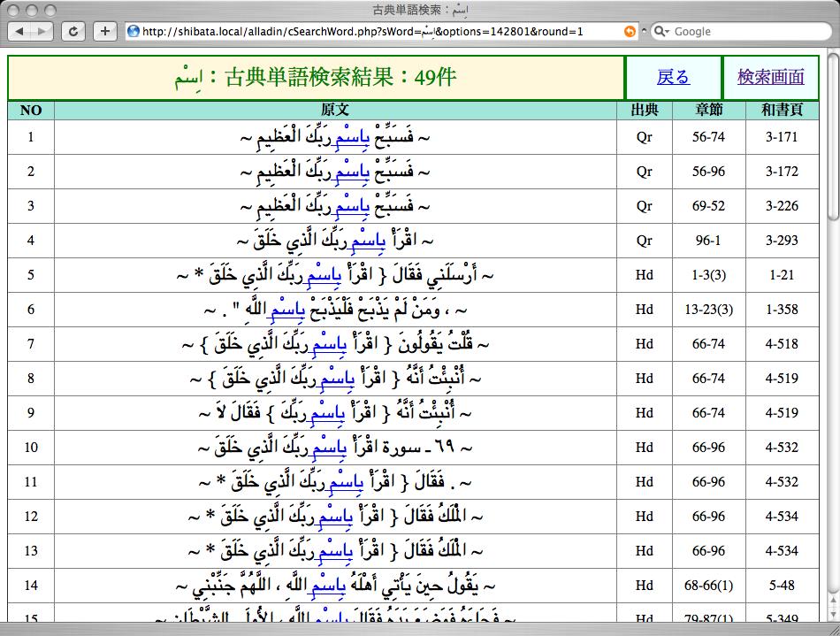This screenshot has height=636, width=840.
Task: Click the NO column header
Action: pyautogui.click(x=31, y=111)
